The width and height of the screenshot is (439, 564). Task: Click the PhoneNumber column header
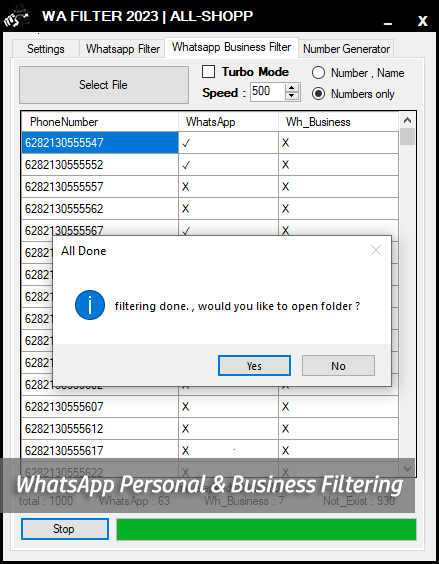click(100, 122)
